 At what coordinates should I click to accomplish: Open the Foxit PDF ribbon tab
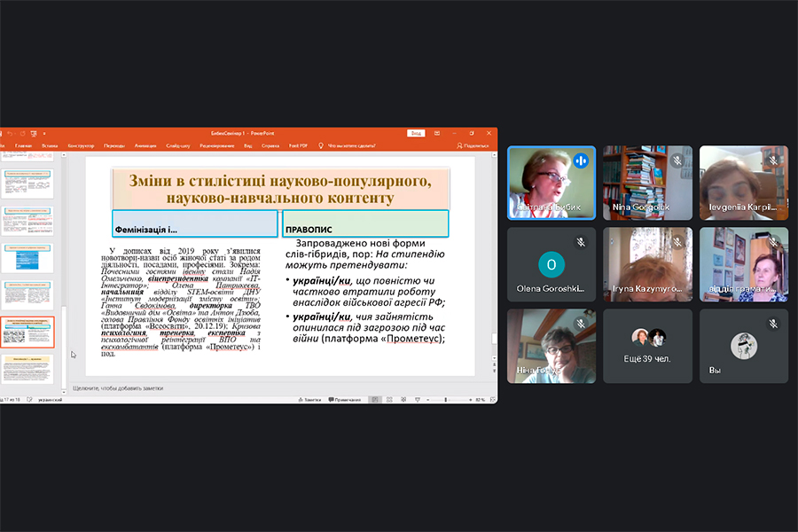[298, 145]
